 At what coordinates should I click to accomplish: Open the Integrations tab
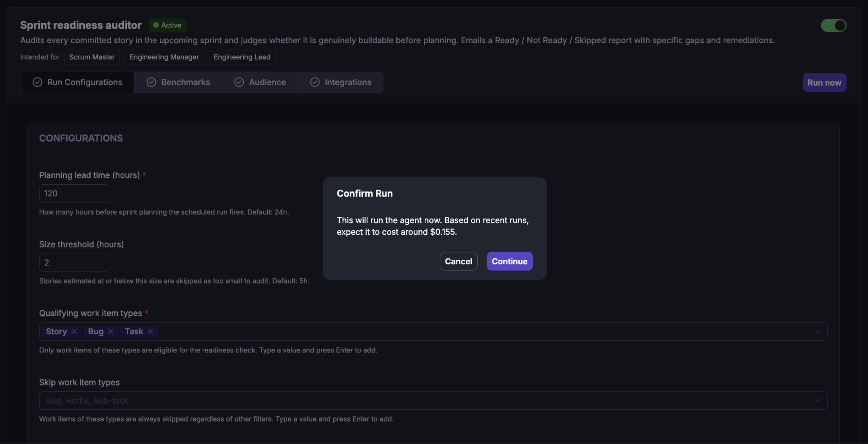coord(341,82)
